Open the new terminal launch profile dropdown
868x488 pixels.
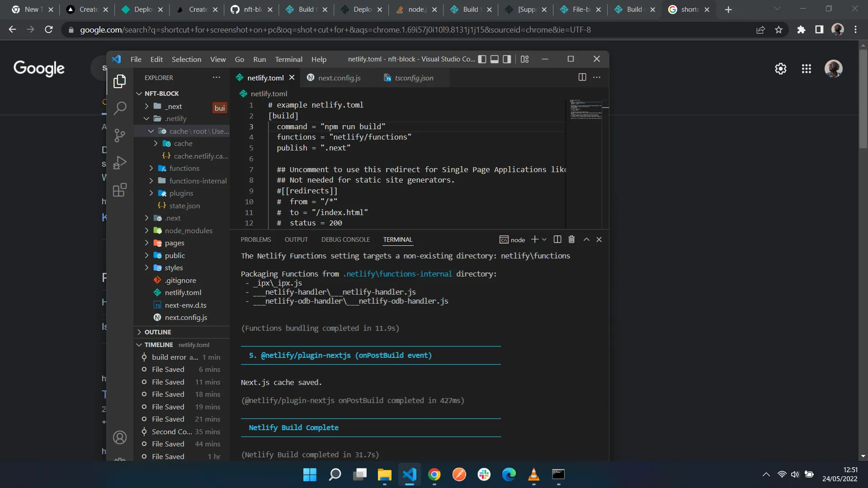click(544, 239)
